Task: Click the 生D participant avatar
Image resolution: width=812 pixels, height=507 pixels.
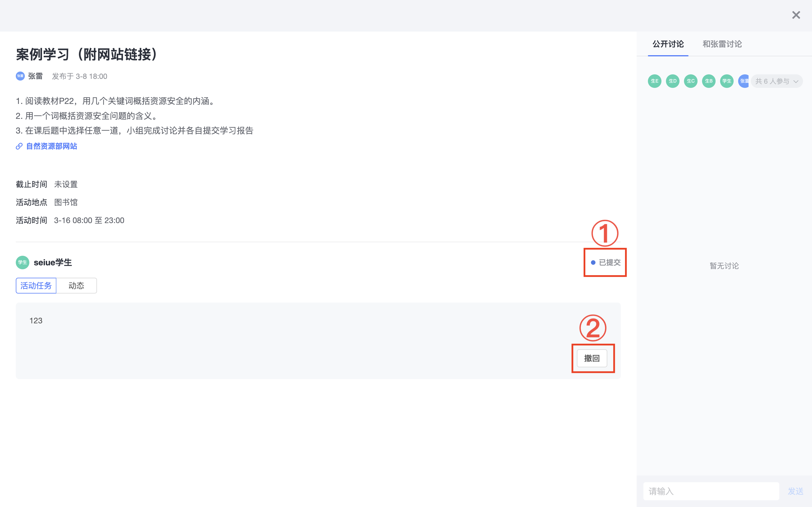Action: [672, 81]
